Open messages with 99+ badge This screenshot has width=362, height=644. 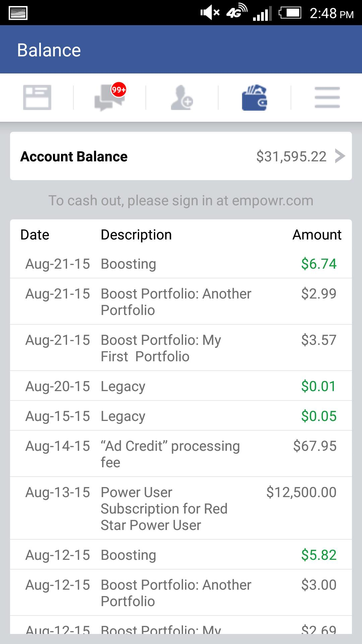point(110,98)
